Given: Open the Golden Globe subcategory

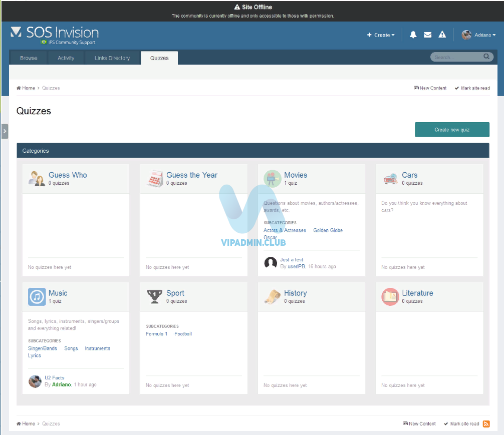Looking at the screenshot, I should point(328,230).
